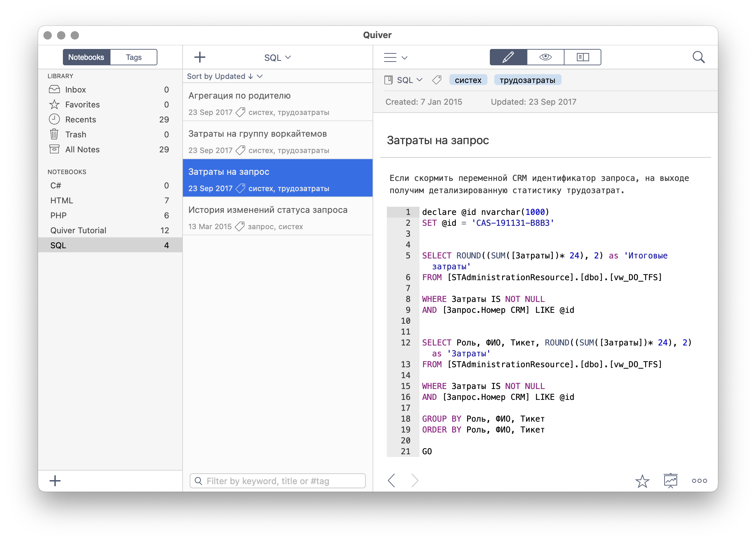Go to the previous note with the back arrow
This screenshot has height=542, width=756.
pos(392,480)
